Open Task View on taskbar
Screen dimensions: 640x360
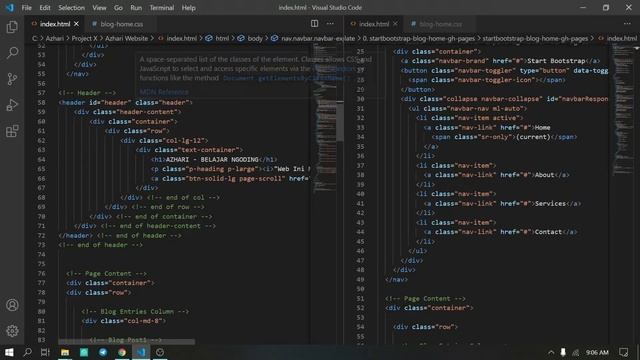[x=45, y=352]
